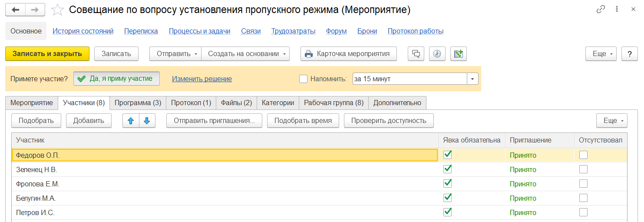
Task: Toggle Явка обязательна for Зеленец Н.В.
Action: click(x=447, y=169)
